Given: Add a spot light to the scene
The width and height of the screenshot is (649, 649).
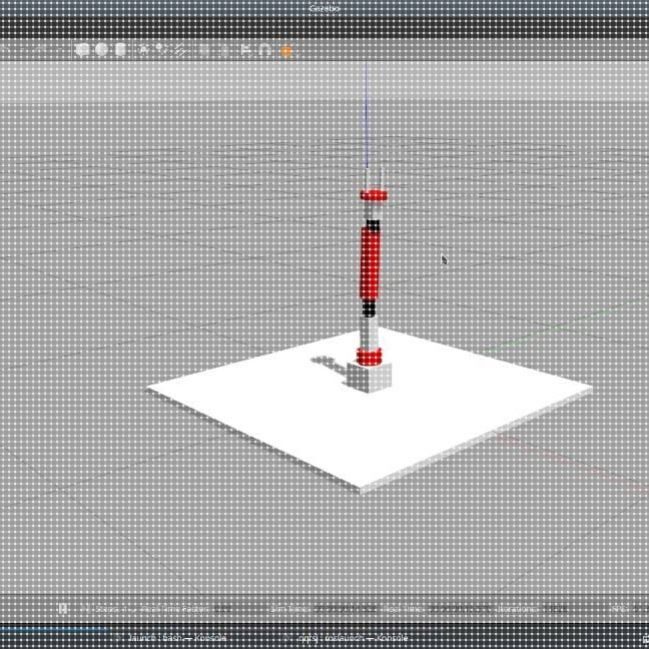Looking at the screenshot, I should point(161,50).
